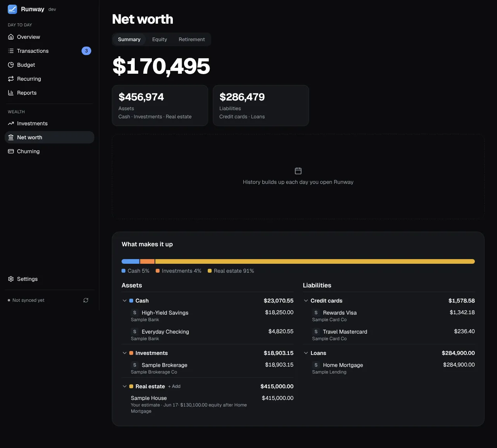Click the $284,900.00 Home Mortgage balance
497x448 pixels.
(459, 365)
